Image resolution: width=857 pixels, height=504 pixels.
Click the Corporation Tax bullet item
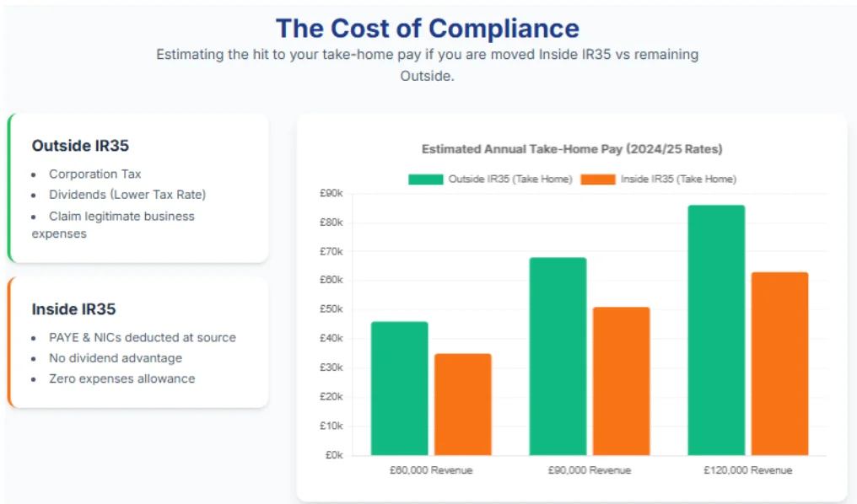click(x=94, y=174)
